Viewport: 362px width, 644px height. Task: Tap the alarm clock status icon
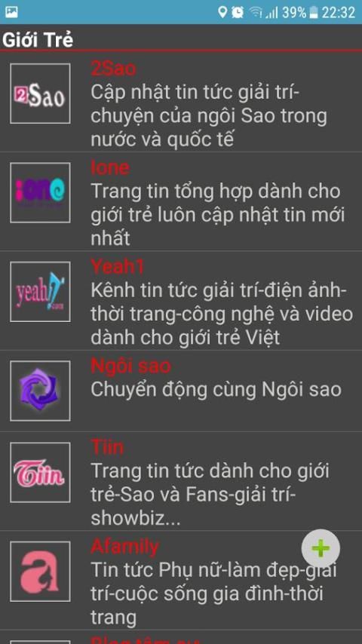(x=238, y=12)
